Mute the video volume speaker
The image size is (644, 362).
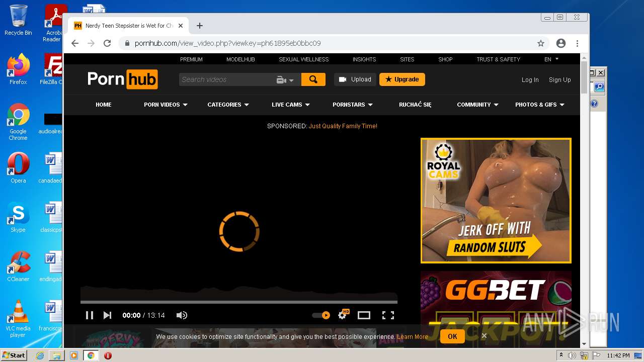182,315
